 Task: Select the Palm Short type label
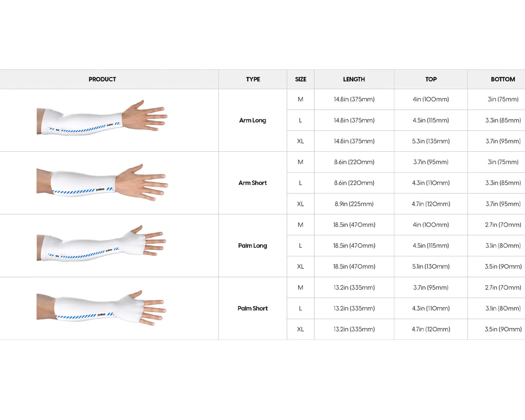[x=253, y=308]
